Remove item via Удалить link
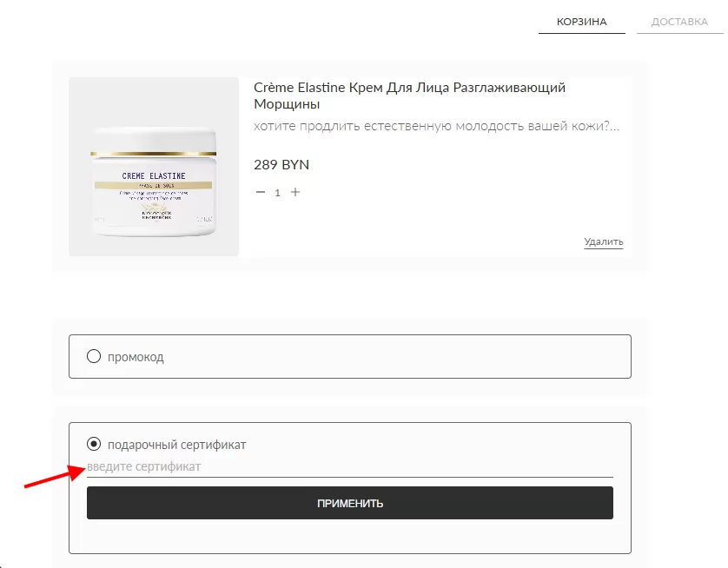 click(x=604, y=241)
